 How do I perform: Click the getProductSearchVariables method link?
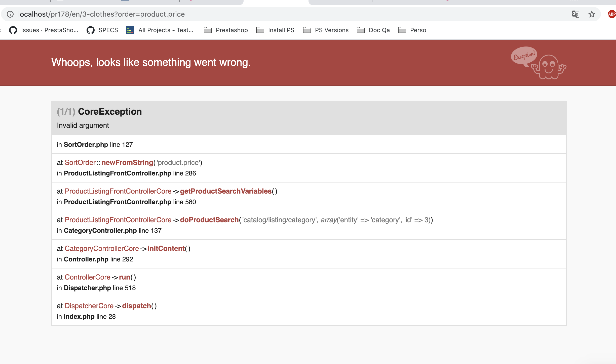[226, 191]
